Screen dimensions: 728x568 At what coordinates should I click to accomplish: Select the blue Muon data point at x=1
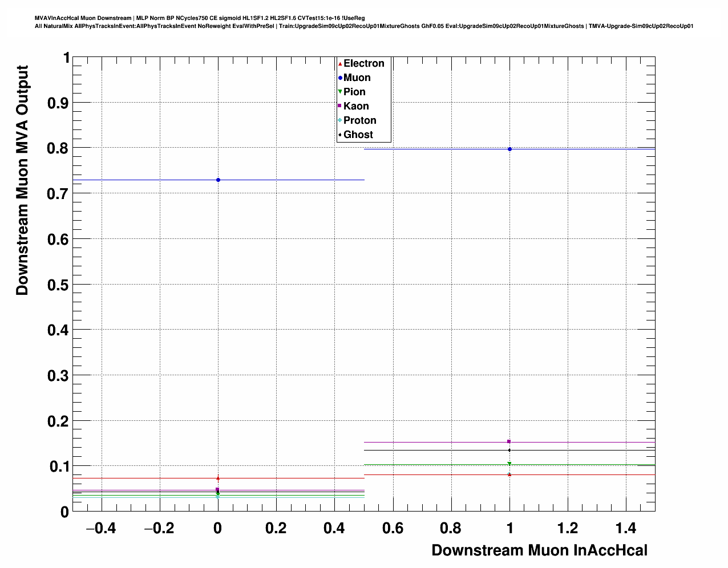pos(509,149)
